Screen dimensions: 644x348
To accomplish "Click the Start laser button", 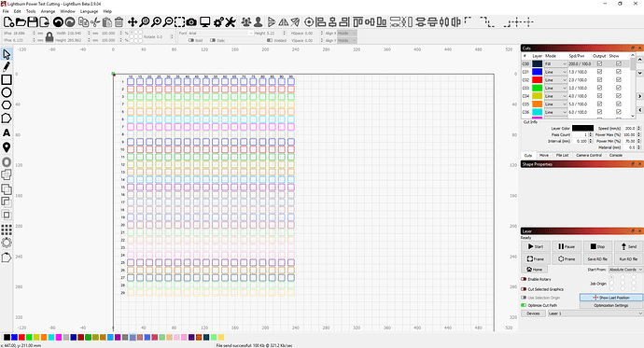I will pyautogui.click(x=536, y=246).
